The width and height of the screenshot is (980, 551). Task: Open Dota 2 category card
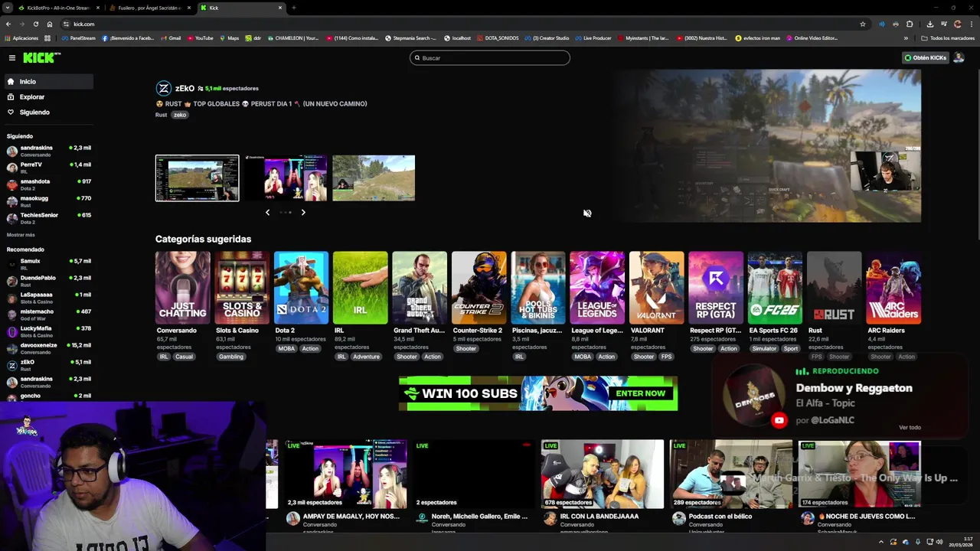301,288
